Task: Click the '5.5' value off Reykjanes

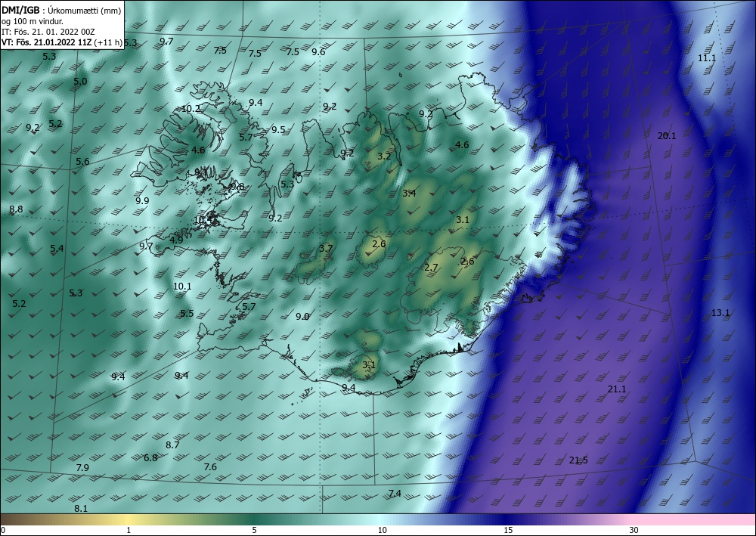Action: 187,314
